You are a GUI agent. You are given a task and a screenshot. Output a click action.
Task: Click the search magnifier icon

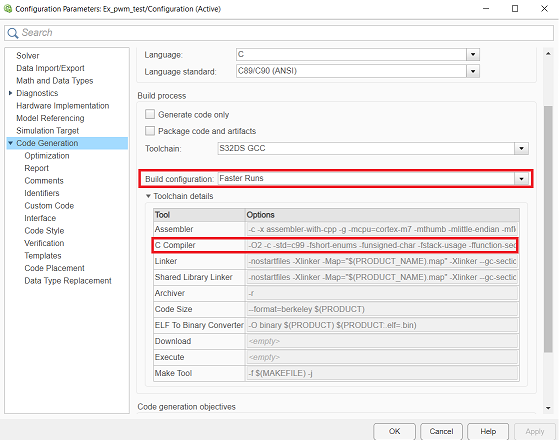12,33
